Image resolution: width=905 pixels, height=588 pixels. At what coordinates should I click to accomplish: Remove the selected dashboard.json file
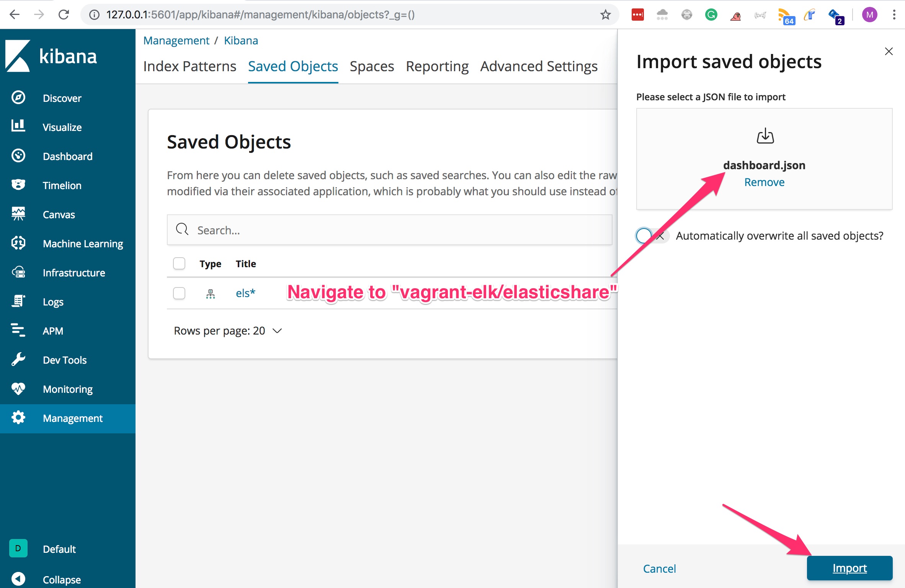(x=764, y=182)
